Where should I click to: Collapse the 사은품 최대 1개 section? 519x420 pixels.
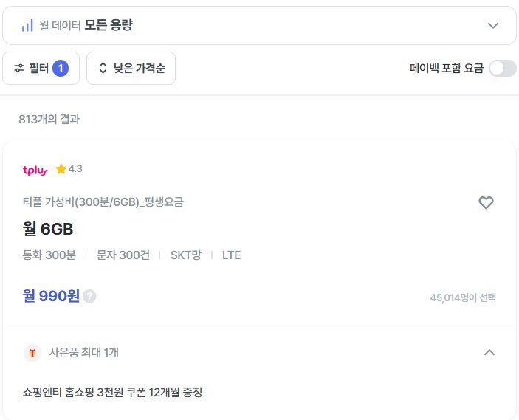click(489, 353)
